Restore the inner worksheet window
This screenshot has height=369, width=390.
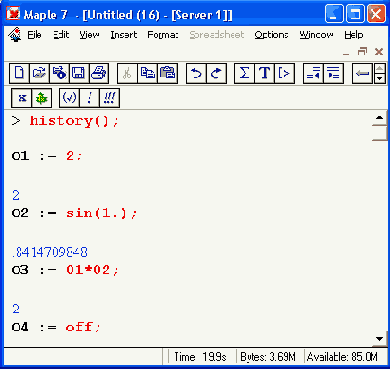pos(362,52)
